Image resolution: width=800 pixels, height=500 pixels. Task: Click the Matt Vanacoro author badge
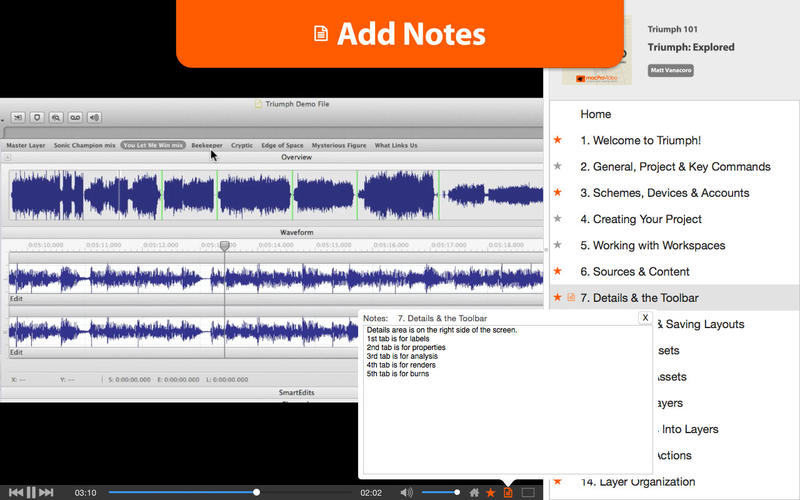pos(670,70)
